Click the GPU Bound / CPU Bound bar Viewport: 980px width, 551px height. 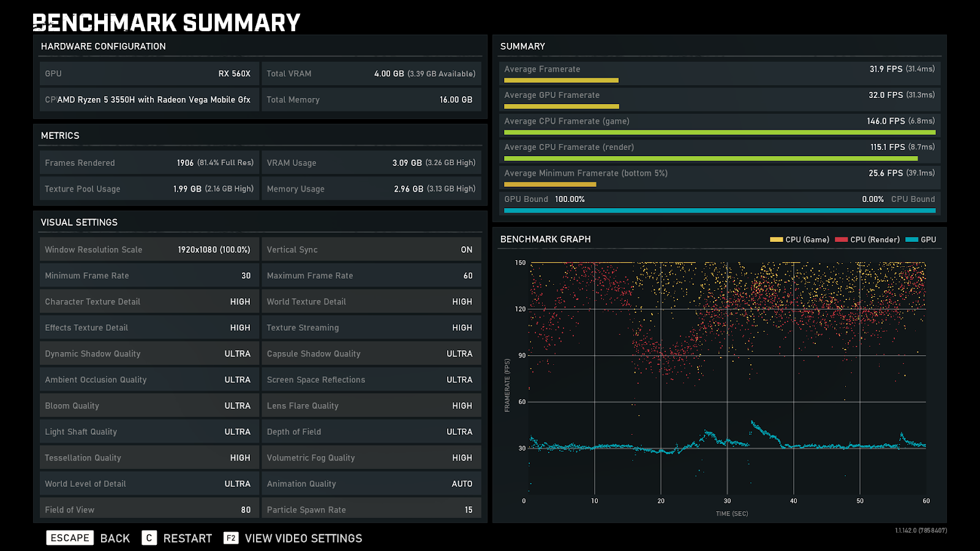point(720,211)
